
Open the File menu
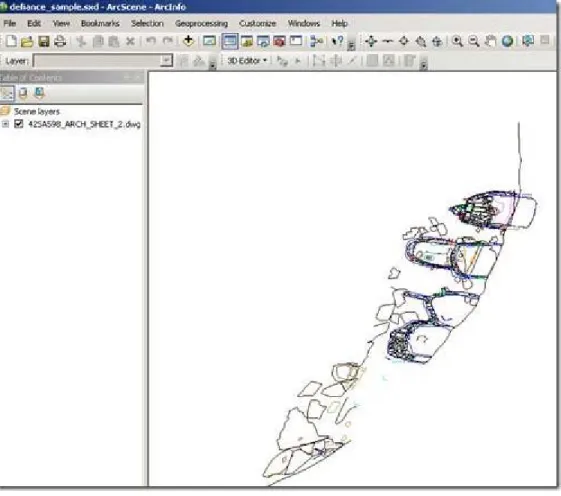(10, 24)
